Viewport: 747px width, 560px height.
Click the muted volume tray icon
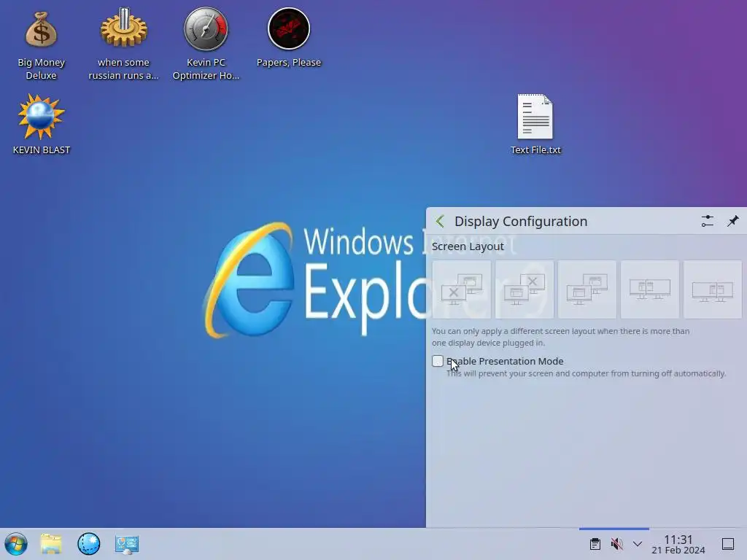coord(617,544)
